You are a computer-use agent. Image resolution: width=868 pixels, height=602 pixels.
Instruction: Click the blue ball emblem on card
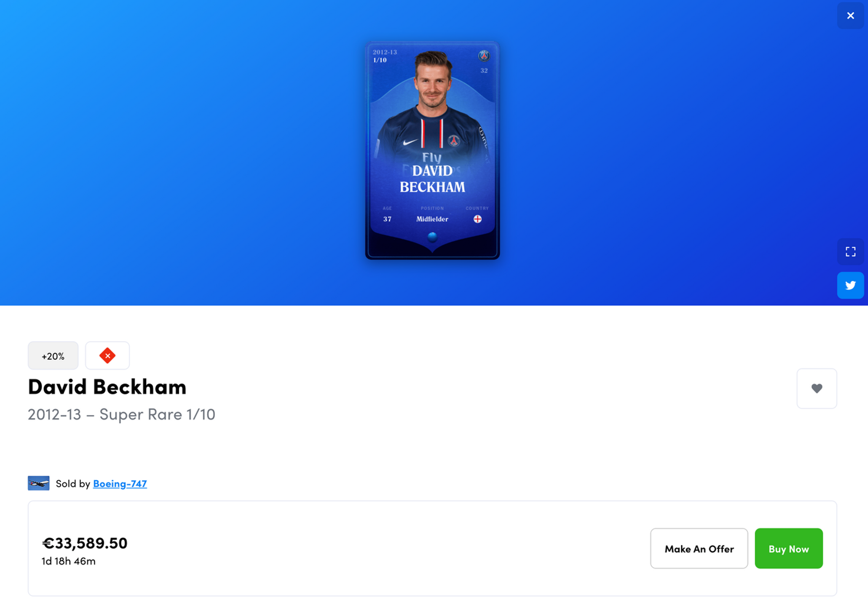[x=432, y=237]
